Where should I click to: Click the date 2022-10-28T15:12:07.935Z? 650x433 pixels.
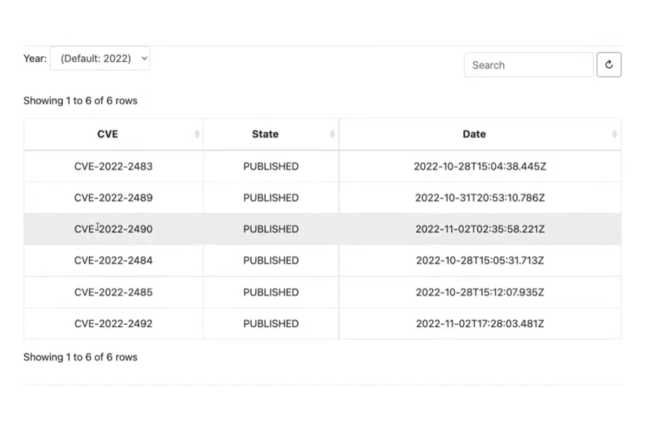click(x=480, y=292)
